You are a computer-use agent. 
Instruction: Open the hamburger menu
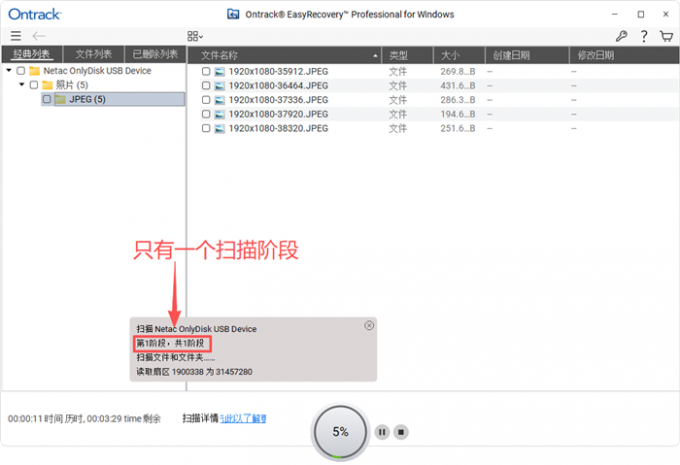pyautogui.click(x=16, y=36)
